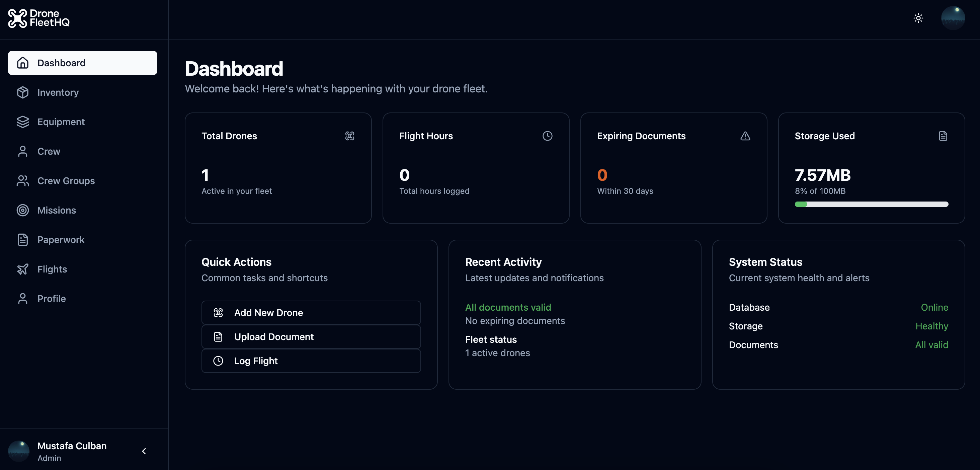
Task: Select the Inventory box icon in sidebar
Action: tap(23, 92)
